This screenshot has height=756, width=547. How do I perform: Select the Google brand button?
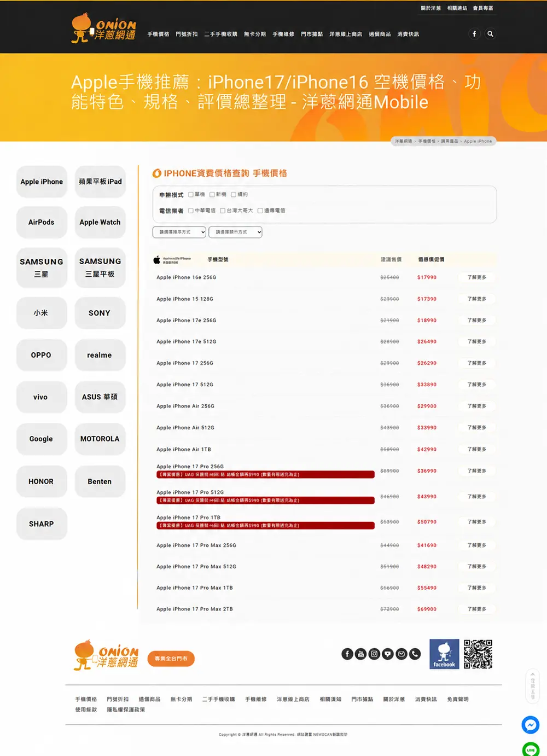coord(42,439)
